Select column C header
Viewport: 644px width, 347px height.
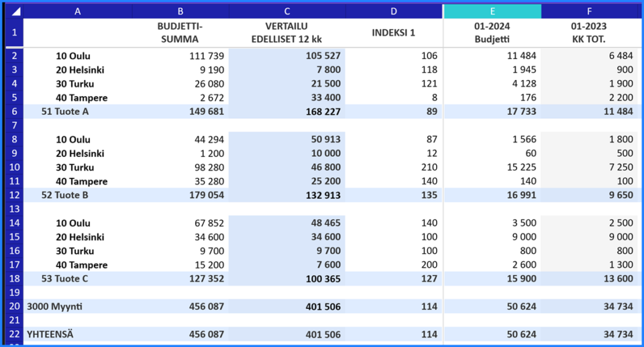[287, 11]
